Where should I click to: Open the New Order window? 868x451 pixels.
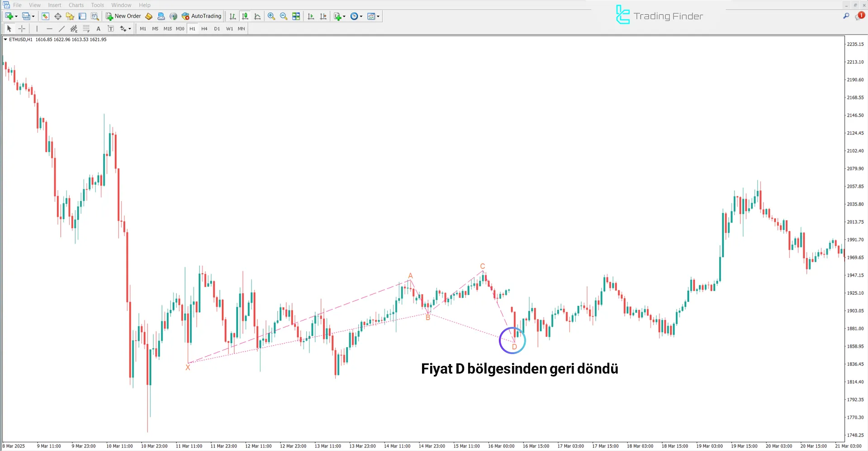(123, 16)
